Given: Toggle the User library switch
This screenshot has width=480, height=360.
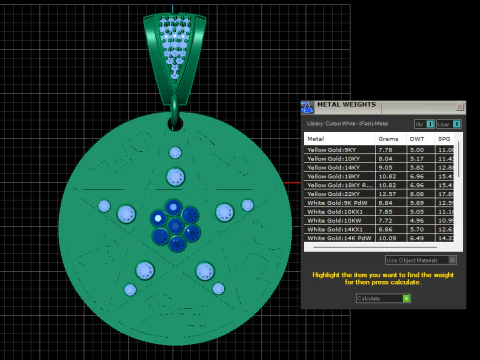Looking at the screenshot, I should [449, 124].
